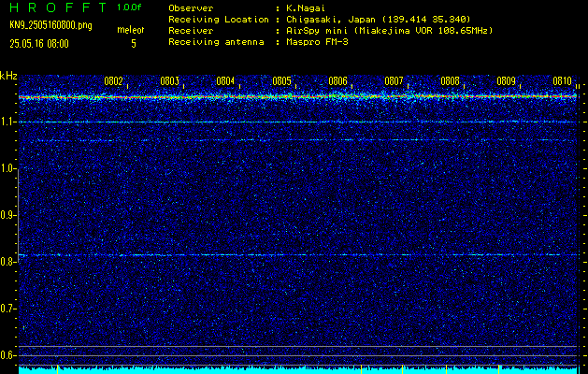Click the 0810 time label
The height and width of the screenshot is (374, 588).
[562, 81]
